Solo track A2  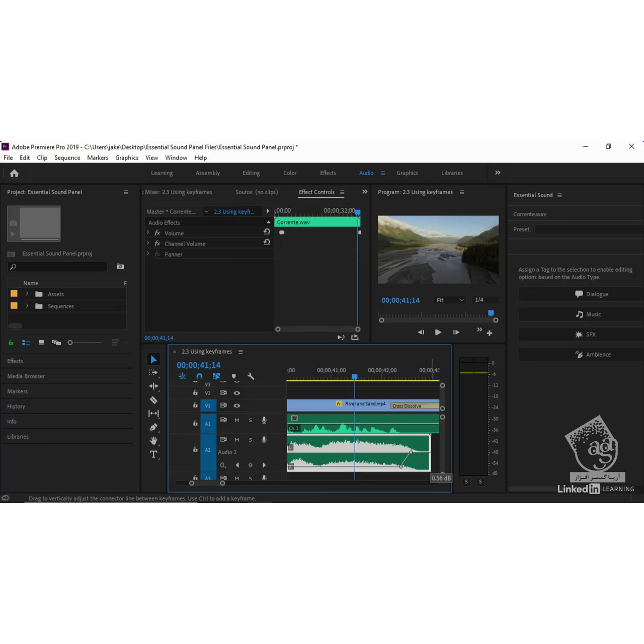[x=251, y=440]
